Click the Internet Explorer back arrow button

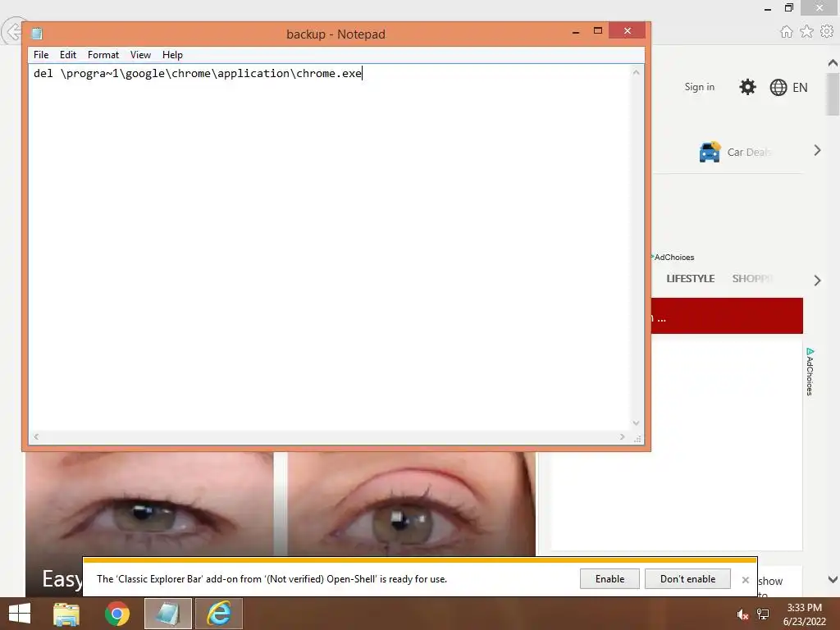tap(11, 32)
